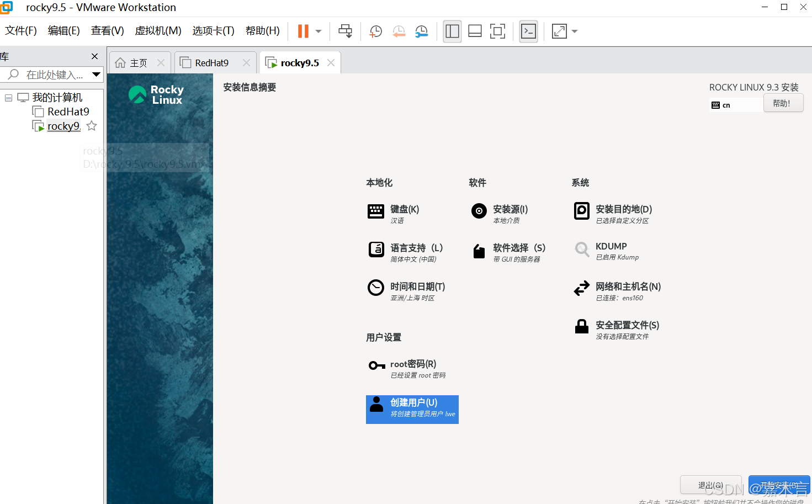Open KDUMP configuration
The image size is (812, 504).
coord(606,251)
